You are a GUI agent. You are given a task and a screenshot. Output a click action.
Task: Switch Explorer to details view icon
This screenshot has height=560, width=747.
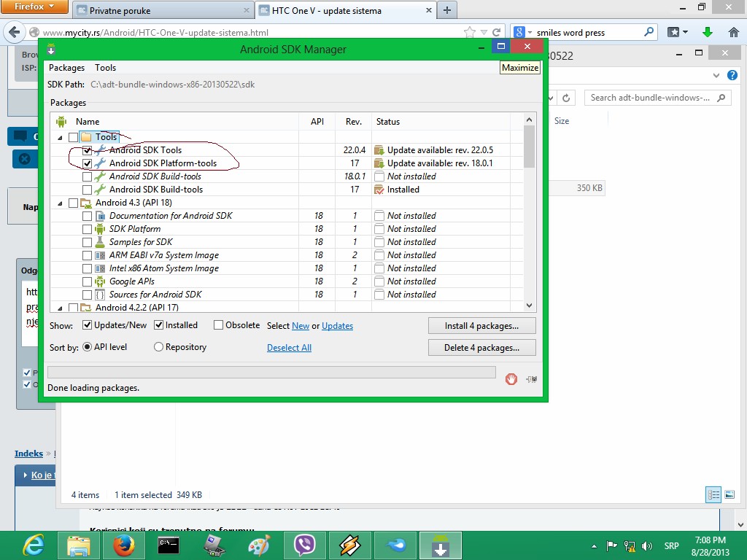[713, 495]
